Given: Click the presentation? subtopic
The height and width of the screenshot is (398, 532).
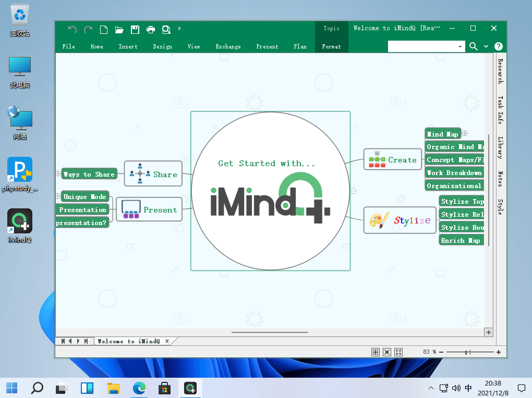Looking at the screenshot, I should pos(82,223).
